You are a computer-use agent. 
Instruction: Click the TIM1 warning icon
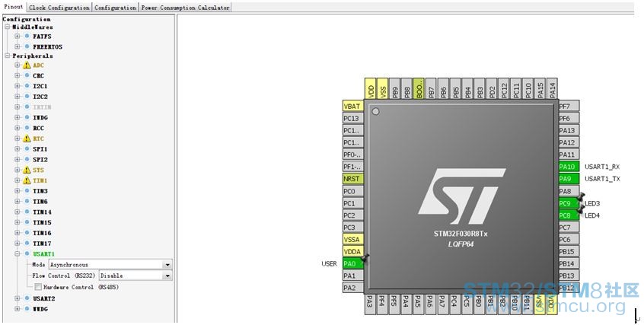[x=27, y=180]
